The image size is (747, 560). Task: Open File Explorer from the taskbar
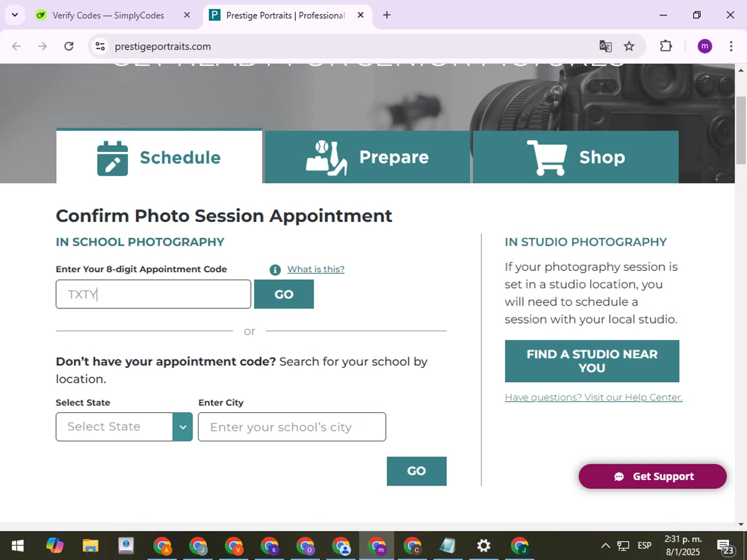90,546
